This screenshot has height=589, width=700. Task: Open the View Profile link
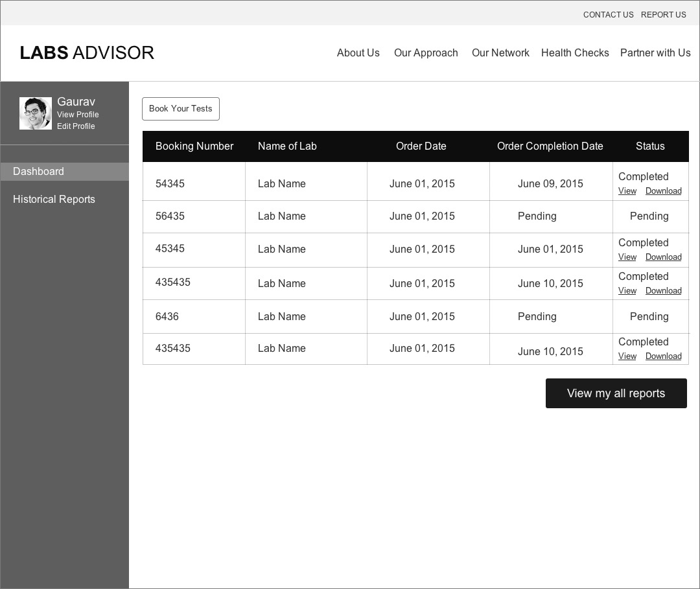coord(78,115)
